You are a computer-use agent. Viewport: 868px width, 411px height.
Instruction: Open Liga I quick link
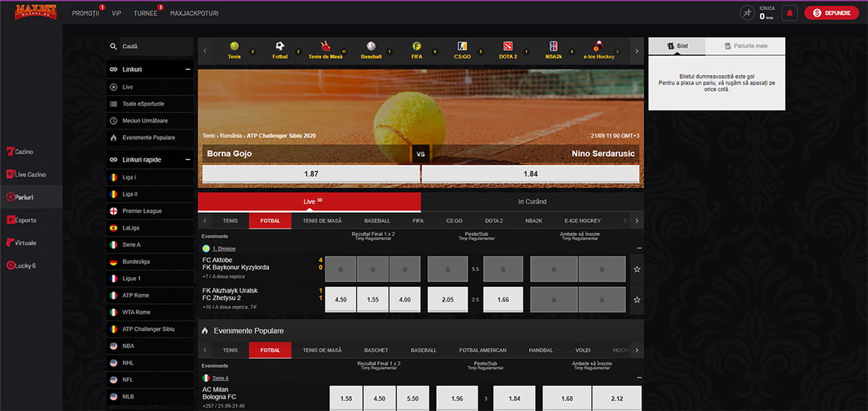click(150, 177)
